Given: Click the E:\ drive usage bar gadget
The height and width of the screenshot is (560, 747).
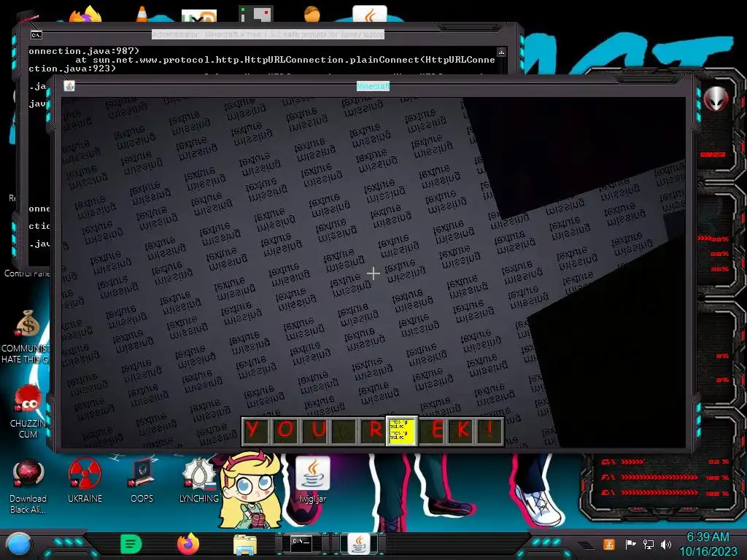Looking at the screenshot, I should (x=665, y=493).
